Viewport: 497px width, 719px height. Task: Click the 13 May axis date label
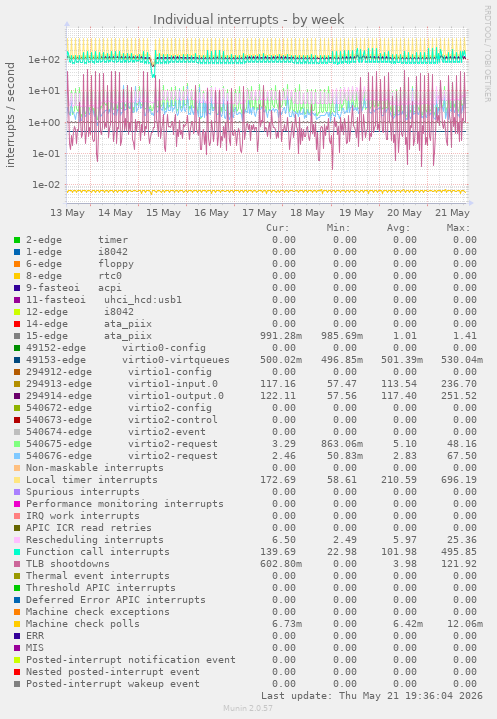pyautogui.click(x=67, y=213)
